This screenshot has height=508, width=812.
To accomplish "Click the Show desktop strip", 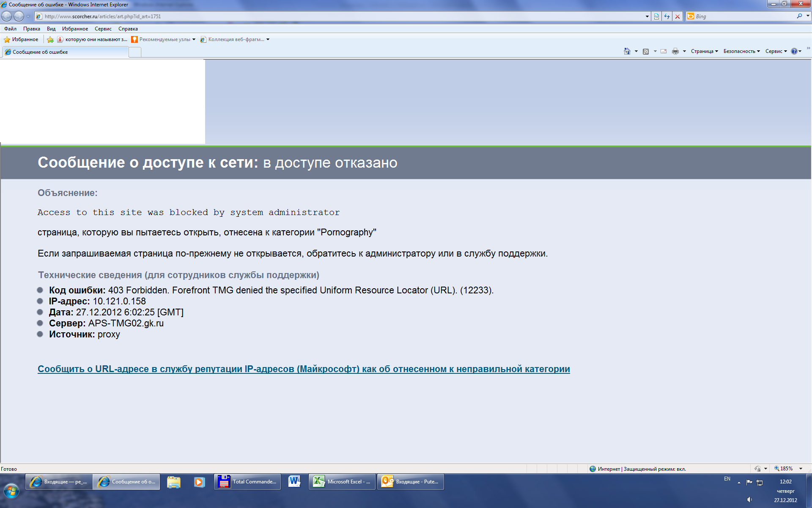I will 809,491.
